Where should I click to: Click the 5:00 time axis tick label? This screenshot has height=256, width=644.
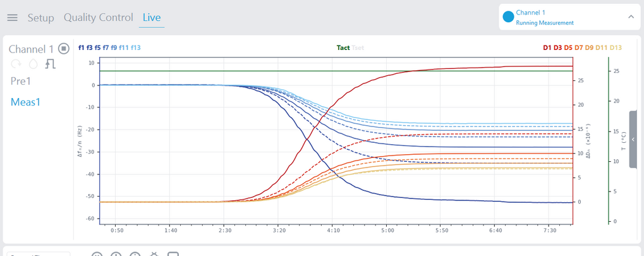click(387, 231)
